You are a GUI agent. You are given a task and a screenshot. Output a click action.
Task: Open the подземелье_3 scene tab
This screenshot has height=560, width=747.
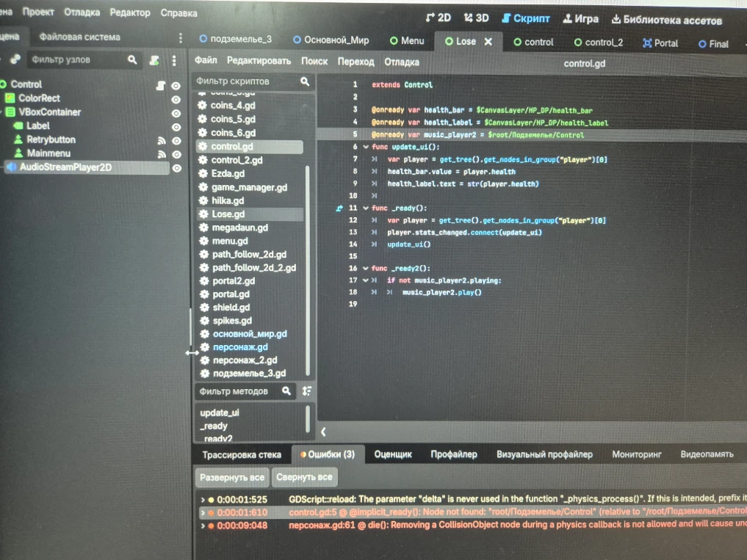(x=236, y=39)
